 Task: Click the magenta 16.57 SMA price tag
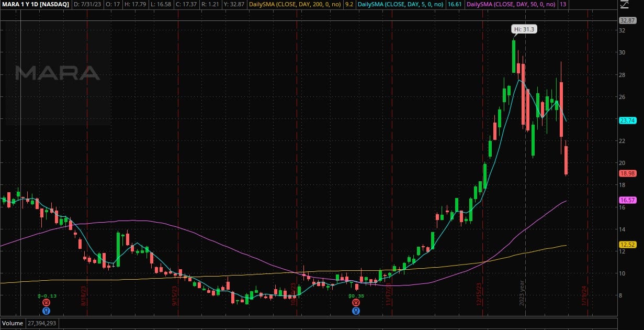click(x=627, y=200)
